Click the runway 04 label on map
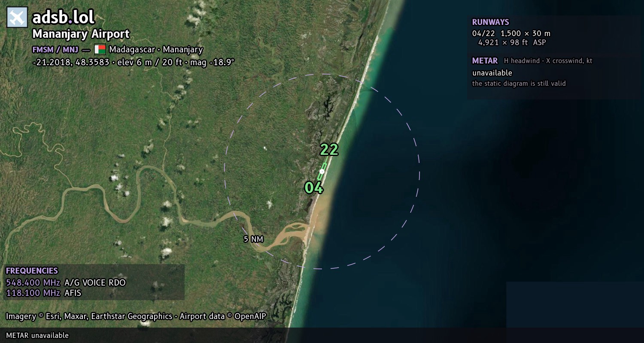Image resolution: width=644 pixels, height=343 pixels. click(x=314, y=188)
